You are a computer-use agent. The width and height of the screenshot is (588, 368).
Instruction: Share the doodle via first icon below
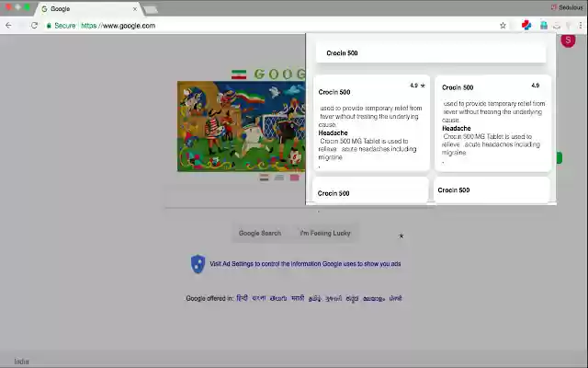[264, 178]
